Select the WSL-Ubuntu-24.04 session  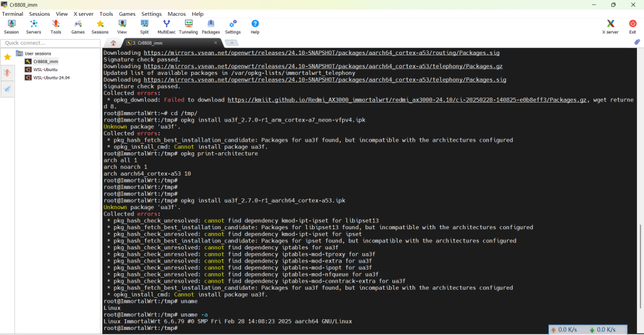pos(51,77)
